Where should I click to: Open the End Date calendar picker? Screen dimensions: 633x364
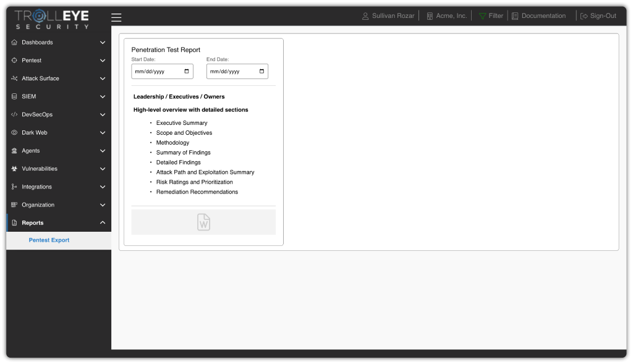click(x=262, y=72)
